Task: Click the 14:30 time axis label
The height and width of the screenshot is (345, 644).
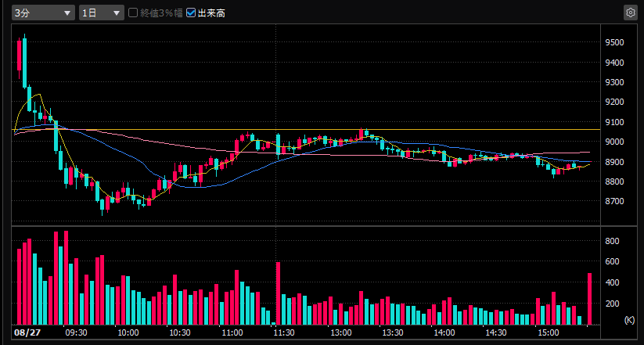Action: tap(496, 332)
